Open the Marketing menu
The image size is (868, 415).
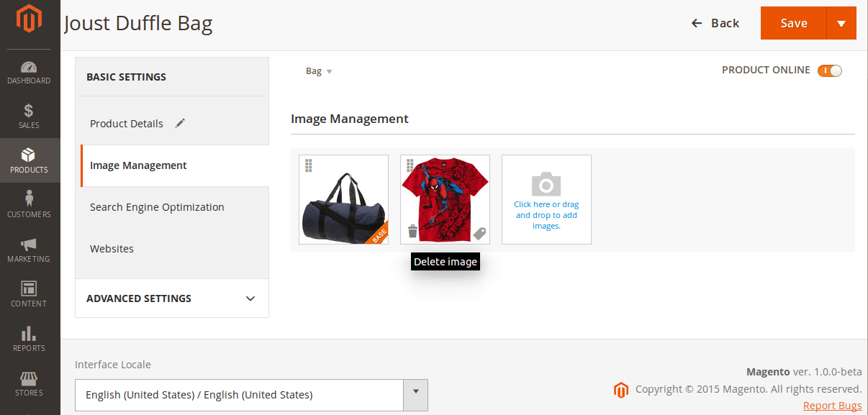coord(30,250)
